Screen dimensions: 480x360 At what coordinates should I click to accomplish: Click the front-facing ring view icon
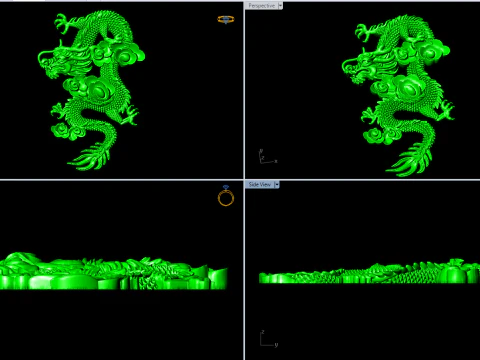tap(226, 196)
